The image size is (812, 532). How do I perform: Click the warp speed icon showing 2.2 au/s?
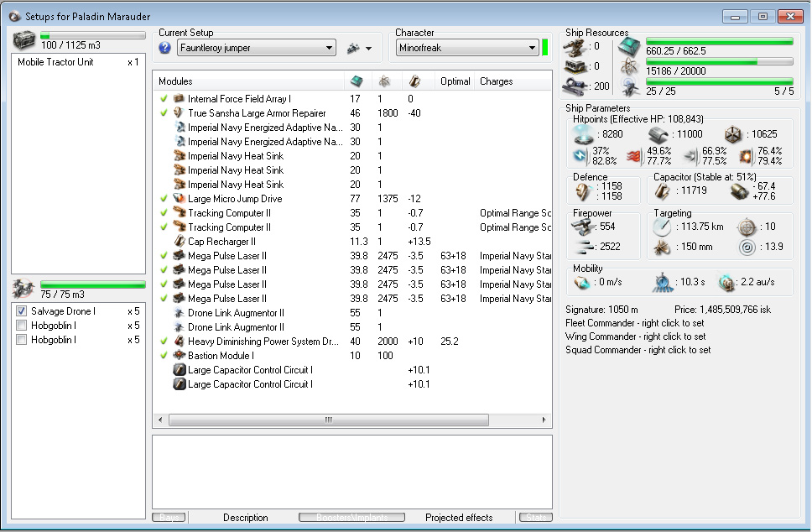(727, 283)
